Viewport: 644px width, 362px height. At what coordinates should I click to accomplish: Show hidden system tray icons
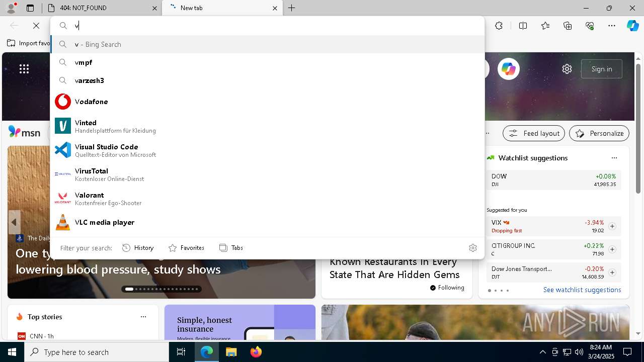tap(542, 352)
